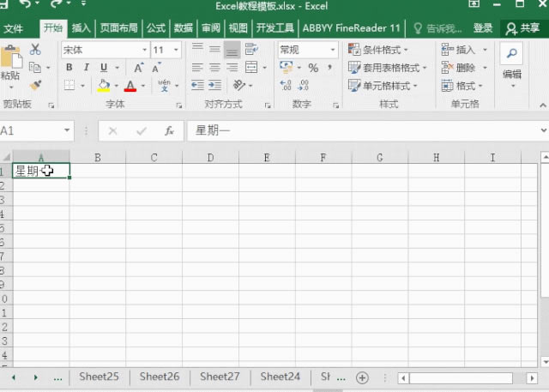Open Format as Table (套用表格格式) menu
Screen dimensions: 549x392
click(387, 68)
